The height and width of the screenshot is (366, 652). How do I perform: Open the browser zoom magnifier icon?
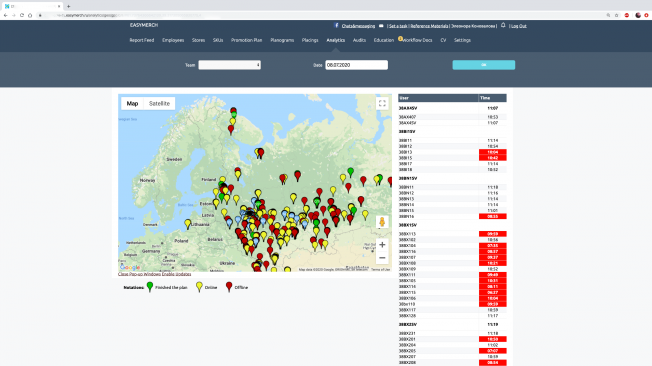(608, 15)
